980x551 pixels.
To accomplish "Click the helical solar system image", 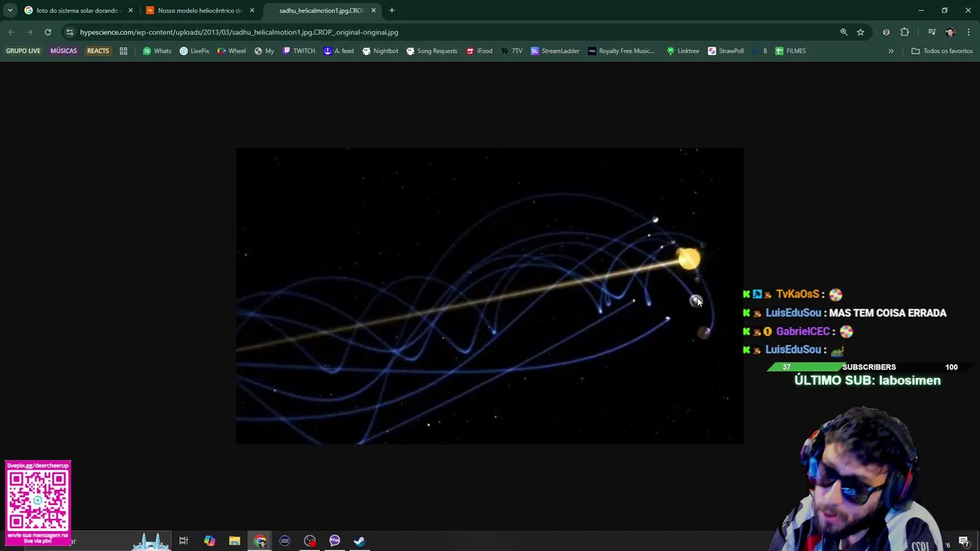I will point(490,296).
